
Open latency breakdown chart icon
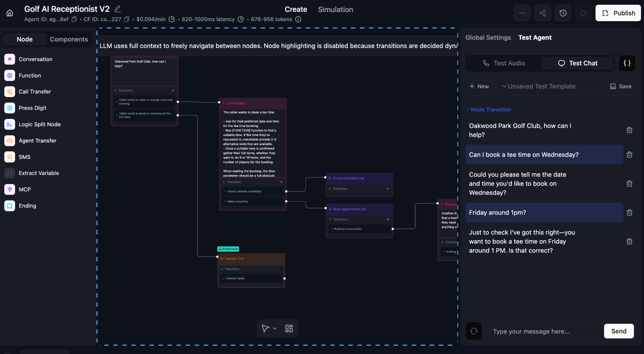coord(240,19)
